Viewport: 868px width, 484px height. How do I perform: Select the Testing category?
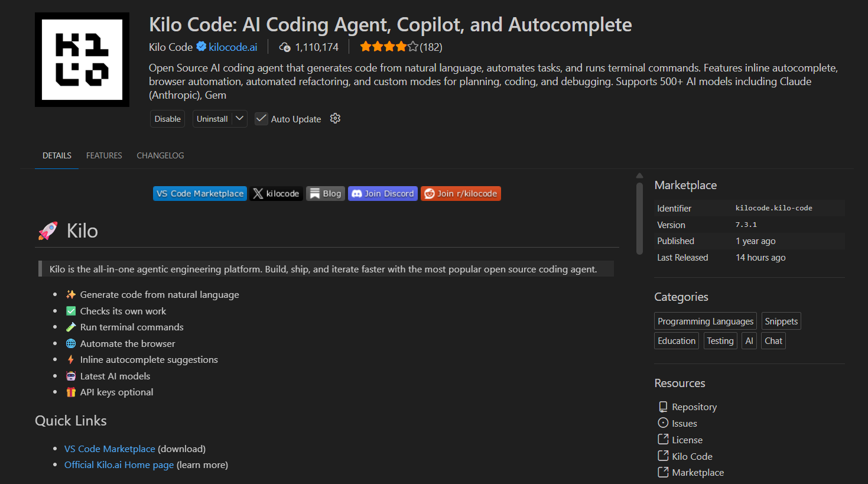720,341
